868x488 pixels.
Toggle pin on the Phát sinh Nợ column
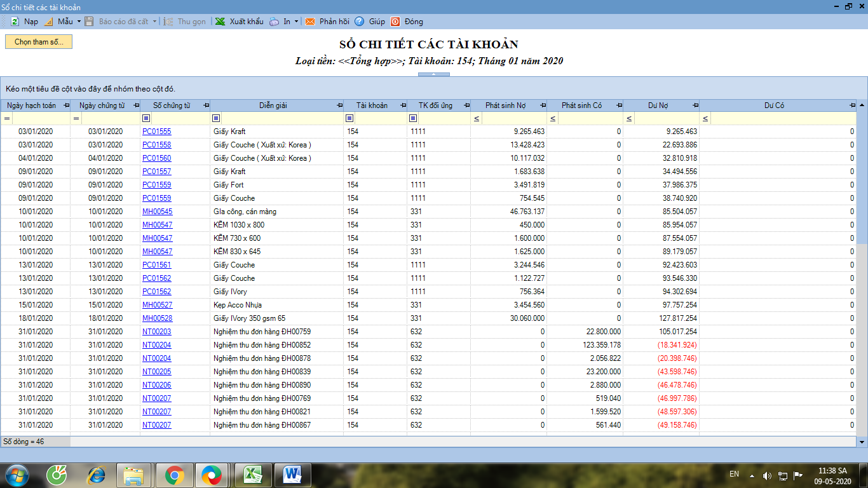[x=543, y=105]
